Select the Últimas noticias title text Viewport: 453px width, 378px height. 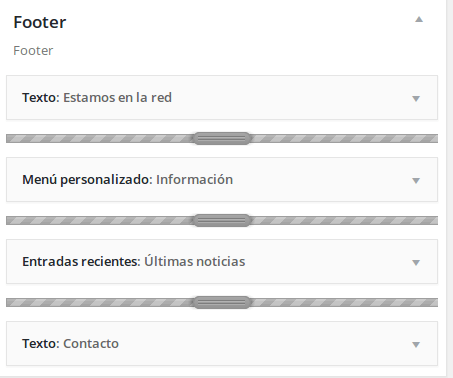[195, 261]
